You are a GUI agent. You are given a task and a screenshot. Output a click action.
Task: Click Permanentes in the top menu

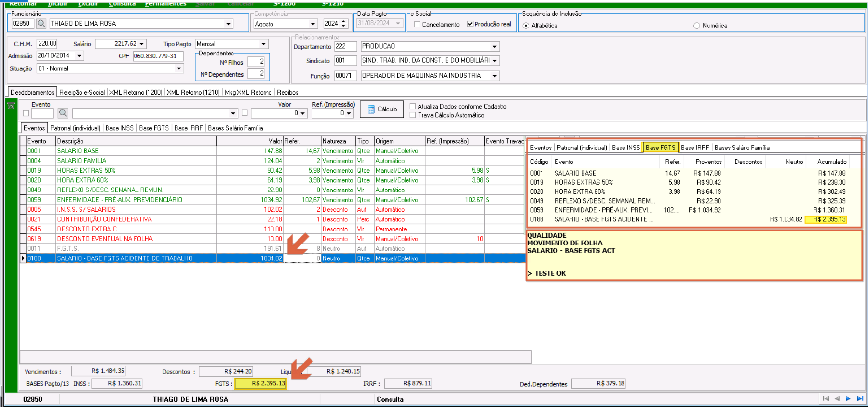[165, 3]
